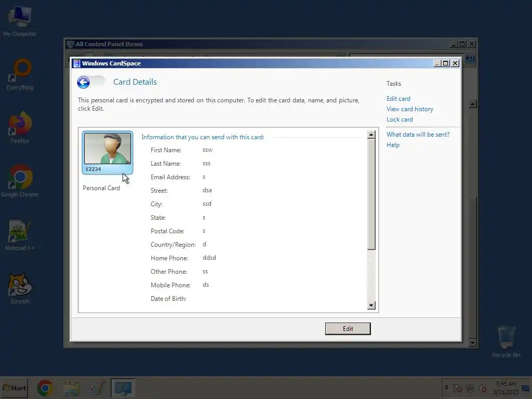Click the First Name value ssw
532x399 pixels.
tap(207, 150)
